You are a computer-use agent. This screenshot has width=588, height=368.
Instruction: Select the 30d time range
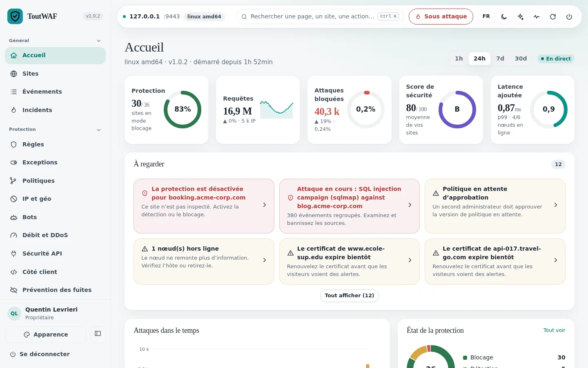(x=521, y=58)
